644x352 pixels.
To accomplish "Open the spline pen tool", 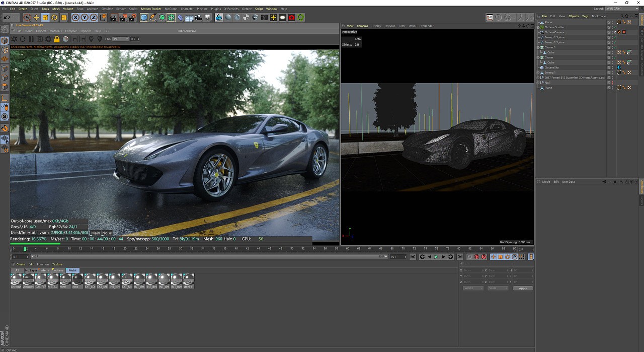I will [x=153, y=18].
